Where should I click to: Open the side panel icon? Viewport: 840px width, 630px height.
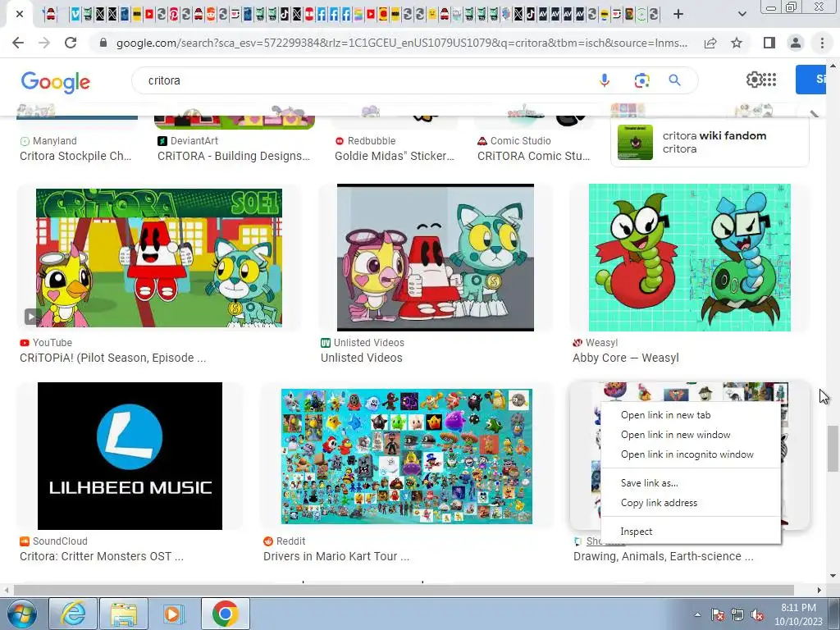769,43
